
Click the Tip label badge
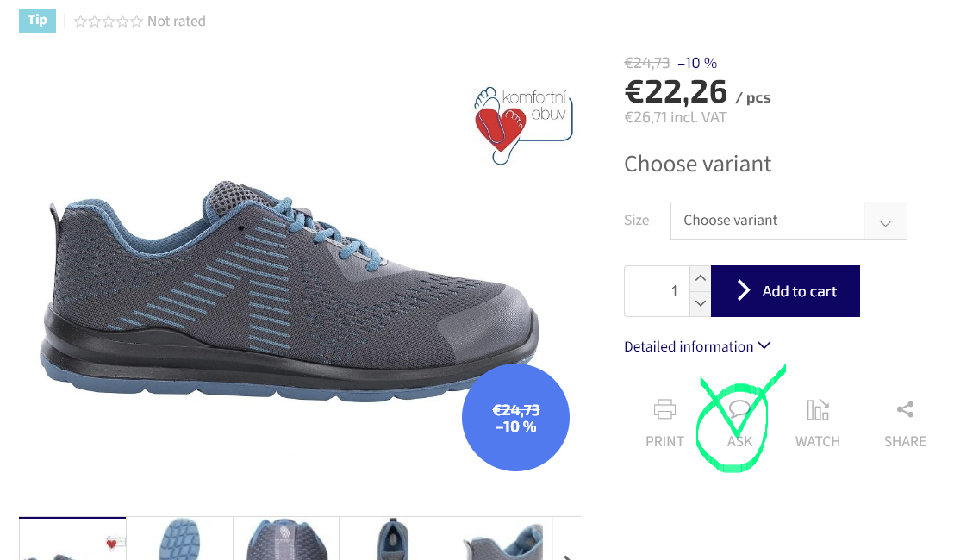(37, 21)
